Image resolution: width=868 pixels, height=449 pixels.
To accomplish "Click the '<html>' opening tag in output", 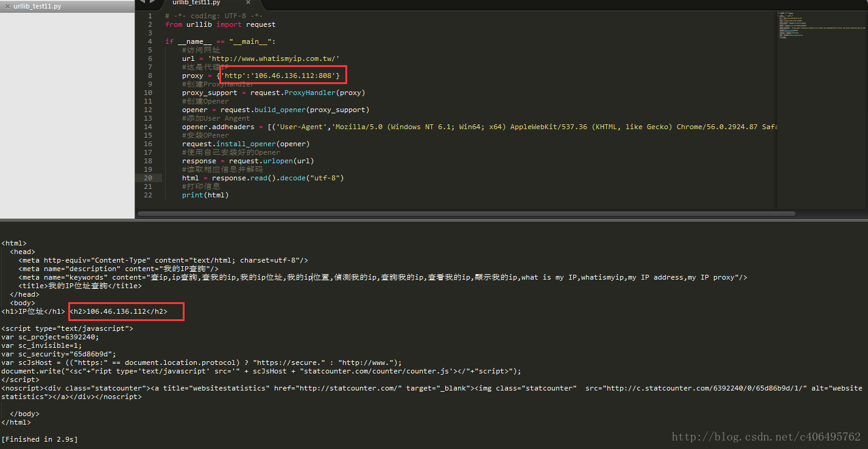I will 14,243.
